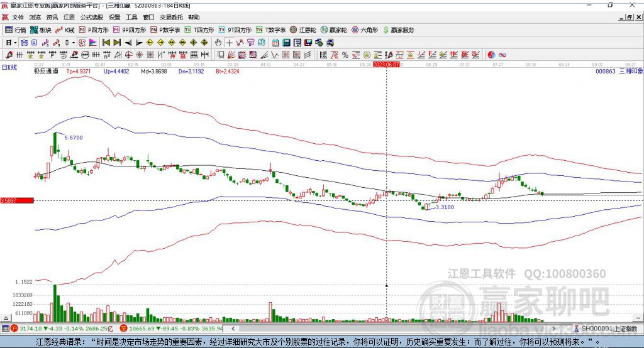Click the 5.5700 high price label
The image size is (644, 348).
74,138
